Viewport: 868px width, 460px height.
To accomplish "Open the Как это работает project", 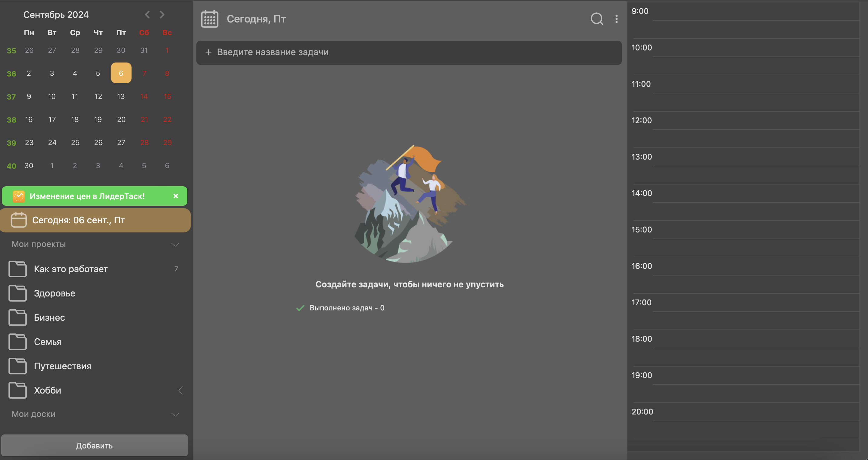I will point(71,269).
